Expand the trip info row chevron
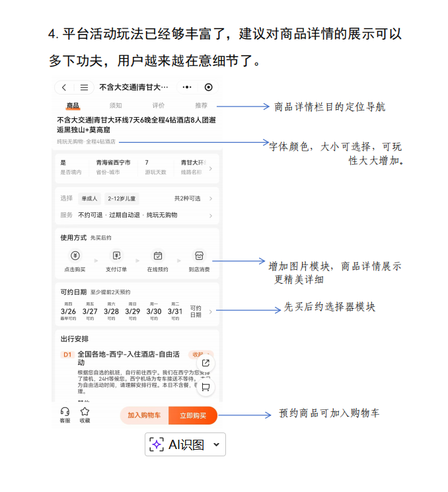This screenshot has height=492, width=448. tap(211, 169)
